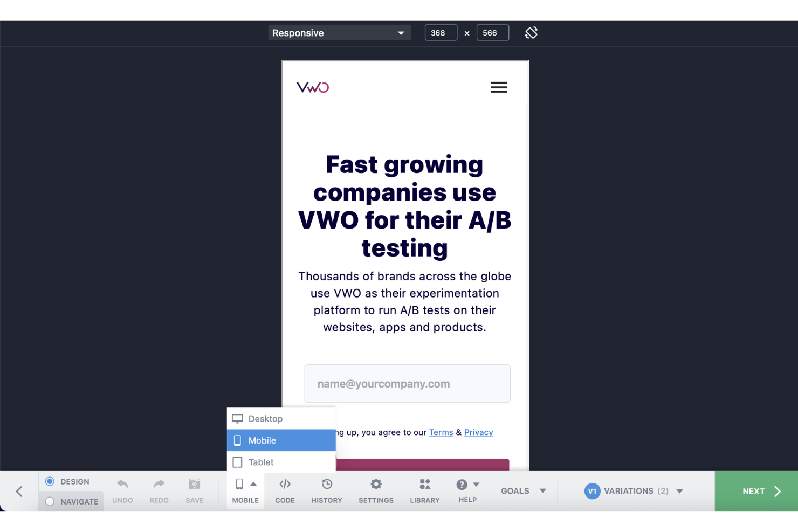
Task: Click the Help question mark icon
Action: click(x=462, y=485)
